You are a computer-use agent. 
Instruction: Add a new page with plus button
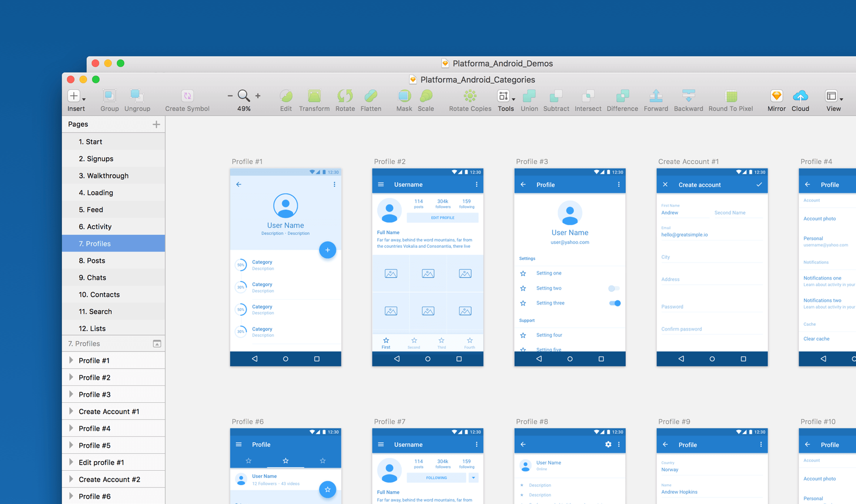pos(156,124)
